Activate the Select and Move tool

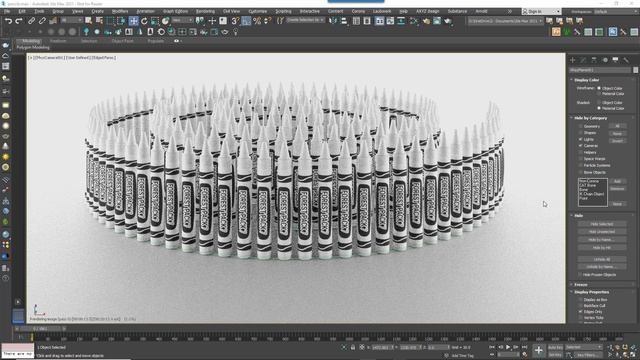[133, 21]
